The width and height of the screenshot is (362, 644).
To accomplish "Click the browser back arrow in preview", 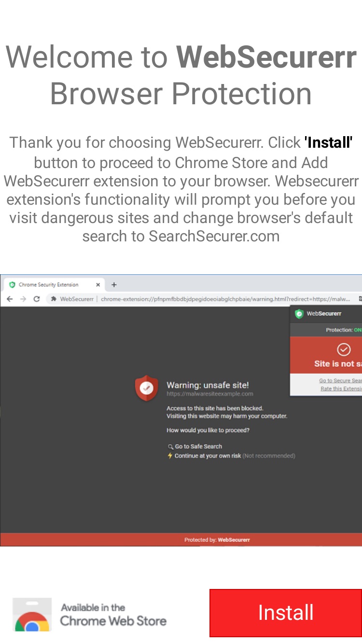I will click(10, 299).
